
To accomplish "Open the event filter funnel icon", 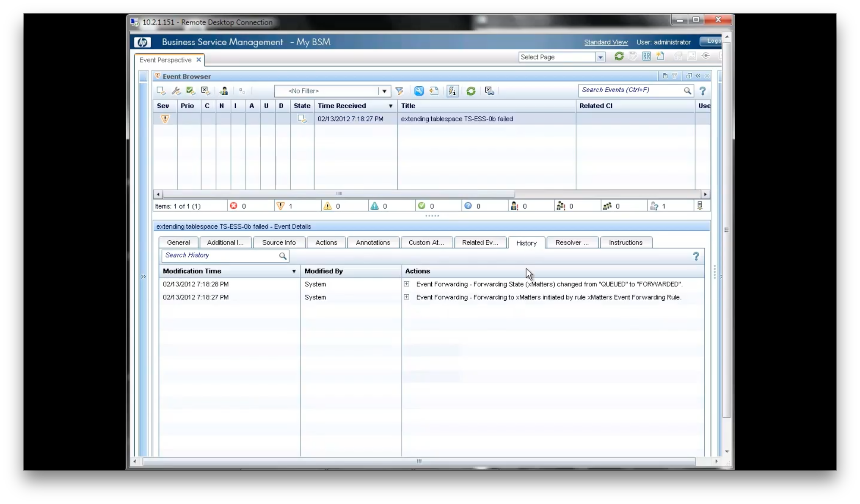I will pos(400,90).
